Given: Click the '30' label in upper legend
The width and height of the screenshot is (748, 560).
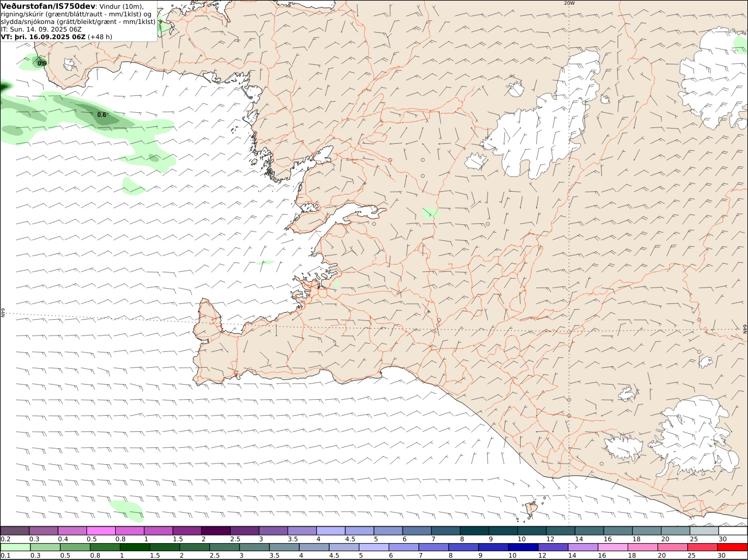Looking at the screenshot, I should [723, 539].
